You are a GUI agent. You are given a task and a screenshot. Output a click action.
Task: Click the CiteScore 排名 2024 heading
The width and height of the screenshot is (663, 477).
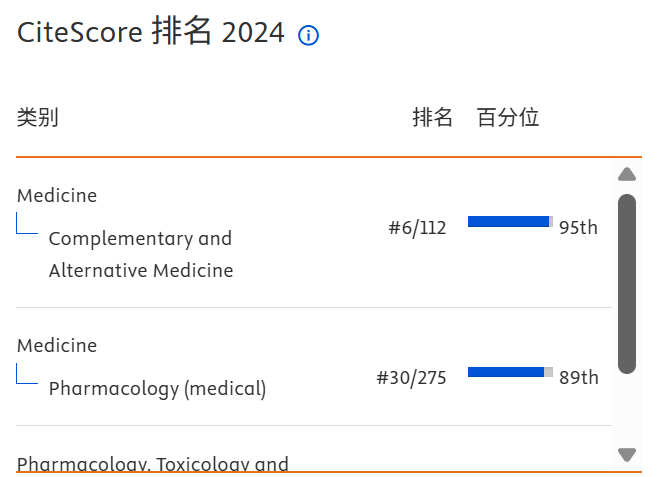tap(150, 32)
